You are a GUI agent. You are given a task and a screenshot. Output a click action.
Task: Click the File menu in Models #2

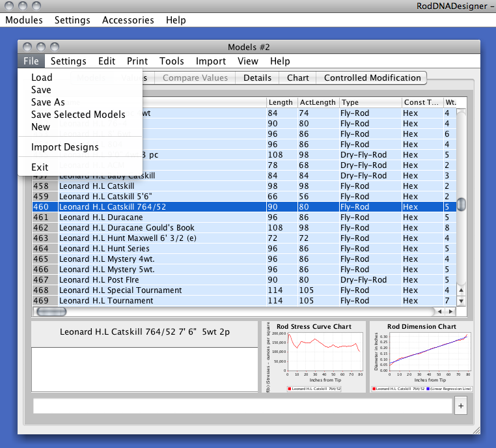point(31,61)
